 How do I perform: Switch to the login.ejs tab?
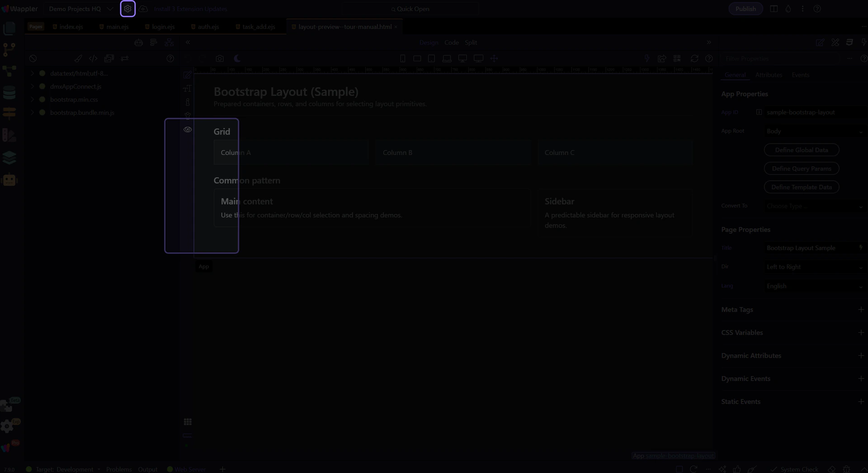pos(163,27)
